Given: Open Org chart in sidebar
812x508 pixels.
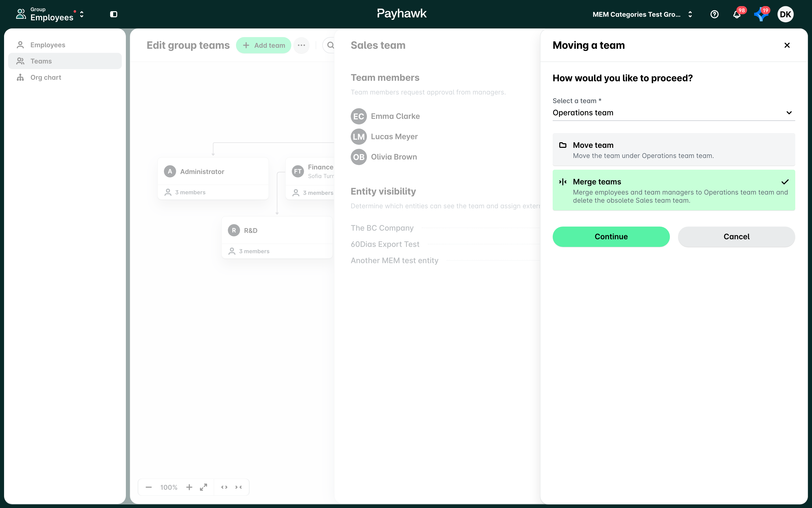Looking at the screenshot, I should tap(65, 77).
